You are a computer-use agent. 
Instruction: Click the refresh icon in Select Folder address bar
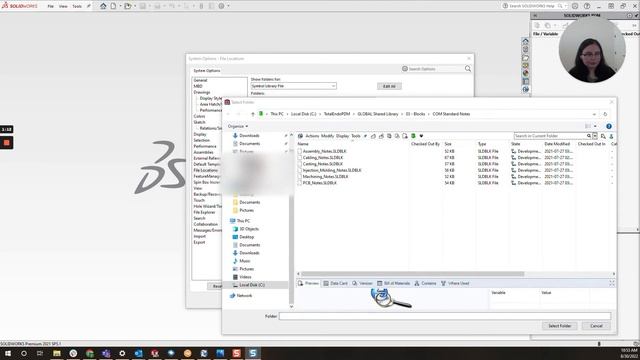click(605, 114)
